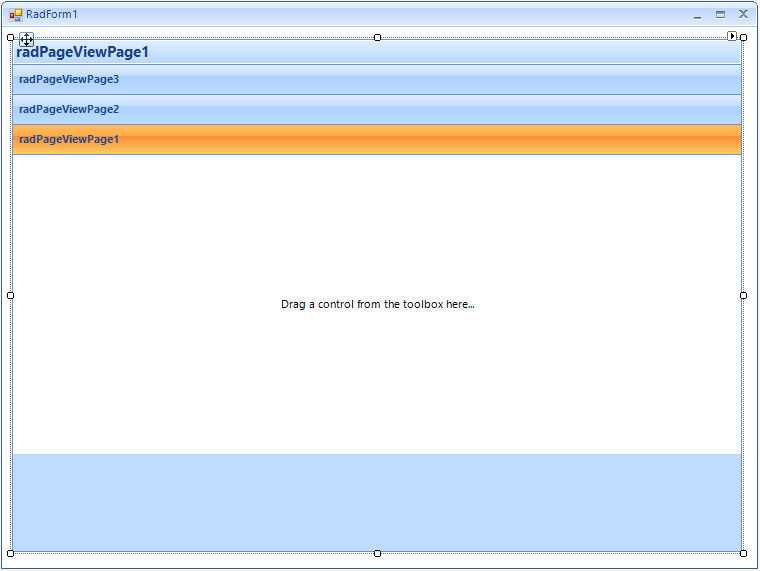Image resolution: width=760 pixels, height=571 pixels.
Task: Click the 'Drag a control from the toolbox here' text
Action: 378,304
